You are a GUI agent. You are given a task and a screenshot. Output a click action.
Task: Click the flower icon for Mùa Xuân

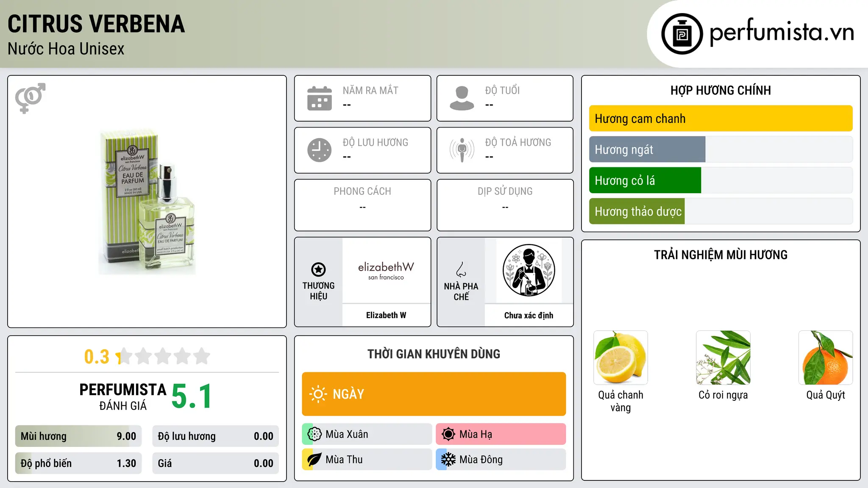click(x=314, y=434)
